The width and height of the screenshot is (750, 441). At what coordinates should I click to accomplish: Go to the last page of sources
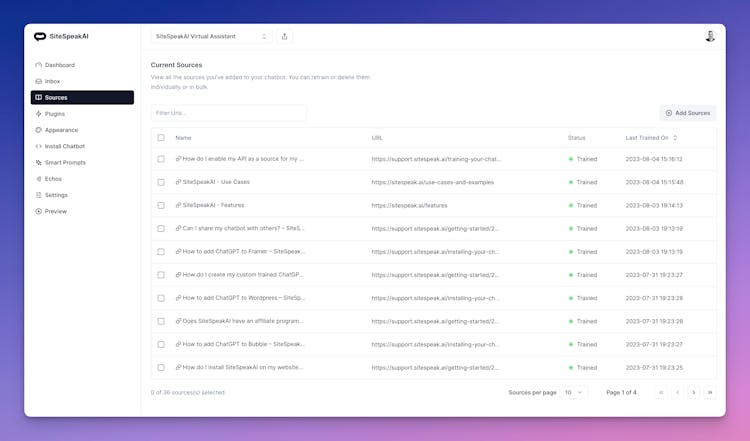click(710, 392)
